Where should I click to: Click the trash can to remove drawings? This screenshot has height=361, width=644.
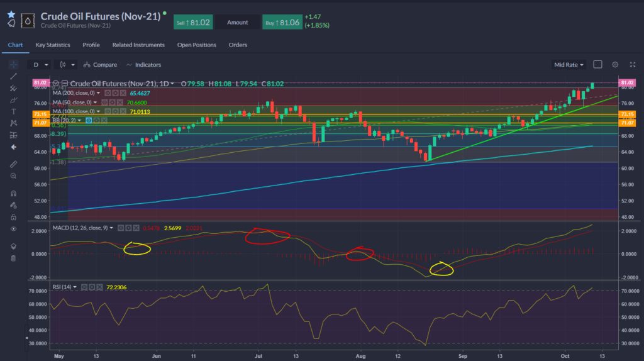pos(13,257)
